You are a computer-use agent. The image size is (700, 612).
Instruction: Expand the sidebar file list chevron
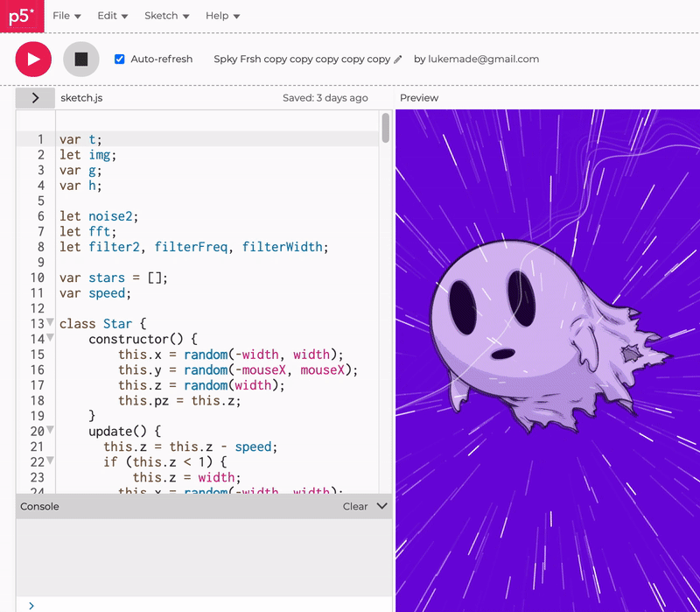[x=35, y=98]
